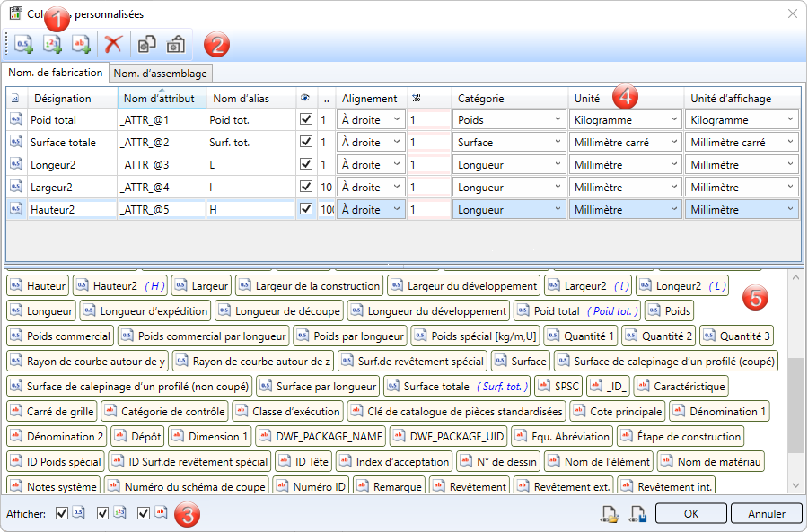Untick the visibility checkbox for Largeur2

tap(306, 186)
